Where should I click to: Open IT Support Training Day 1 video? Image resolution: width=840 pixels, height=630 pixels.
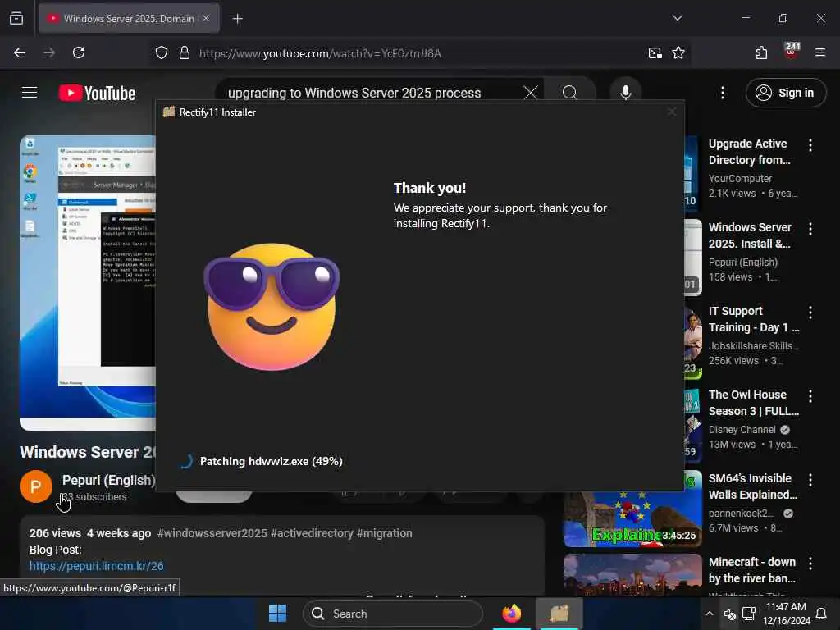754,319
